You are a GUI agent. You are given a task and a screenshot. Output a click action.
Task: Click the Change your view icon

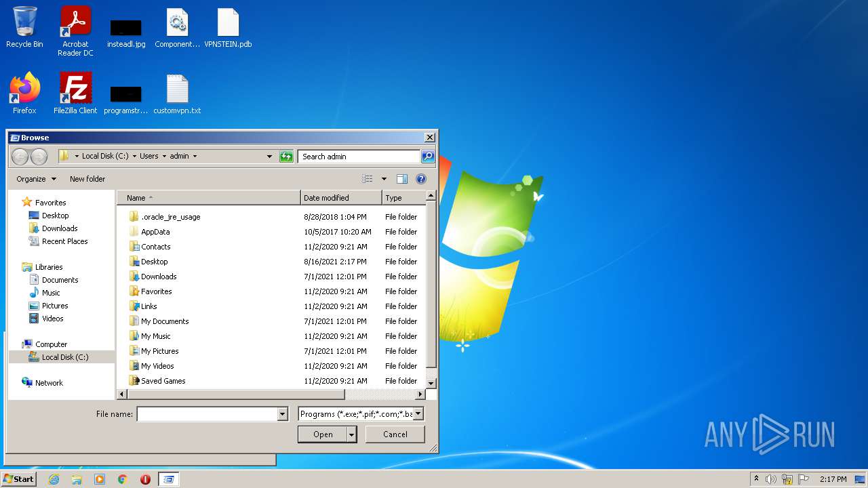tap(368, 179)
